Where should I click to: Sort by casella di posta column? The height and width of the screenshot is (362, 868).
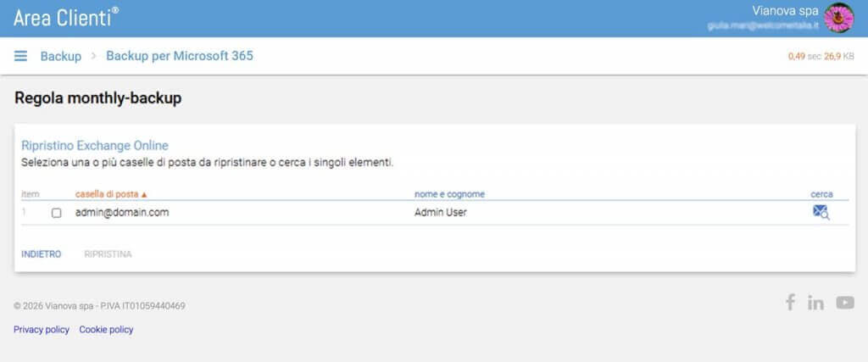111,194
